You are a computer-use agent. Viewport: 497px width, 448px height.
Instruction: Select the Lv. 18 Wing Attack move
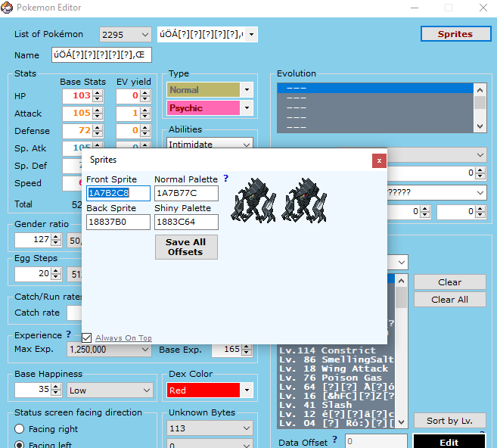pyautogui.click(x=334, y=369)
